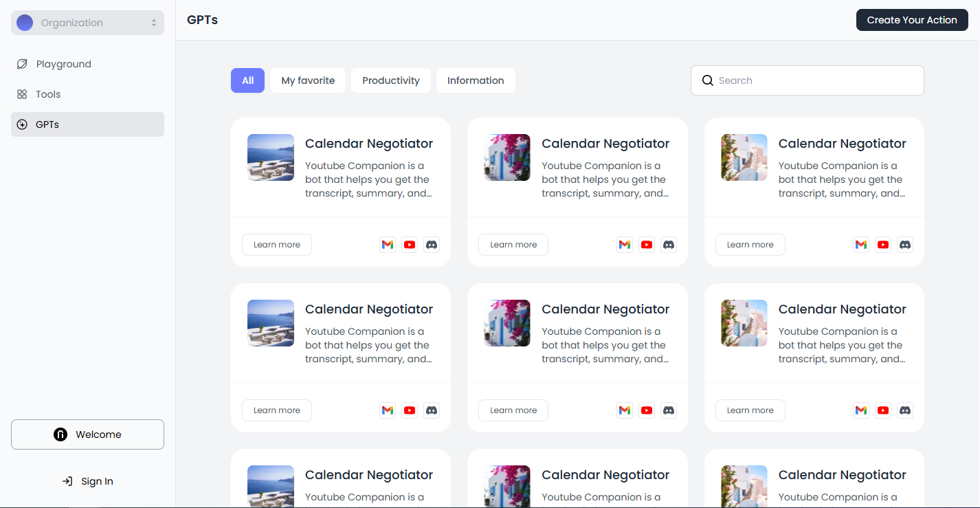Click Gmail icon on second-row pink flowers card

tap(625, 410)
